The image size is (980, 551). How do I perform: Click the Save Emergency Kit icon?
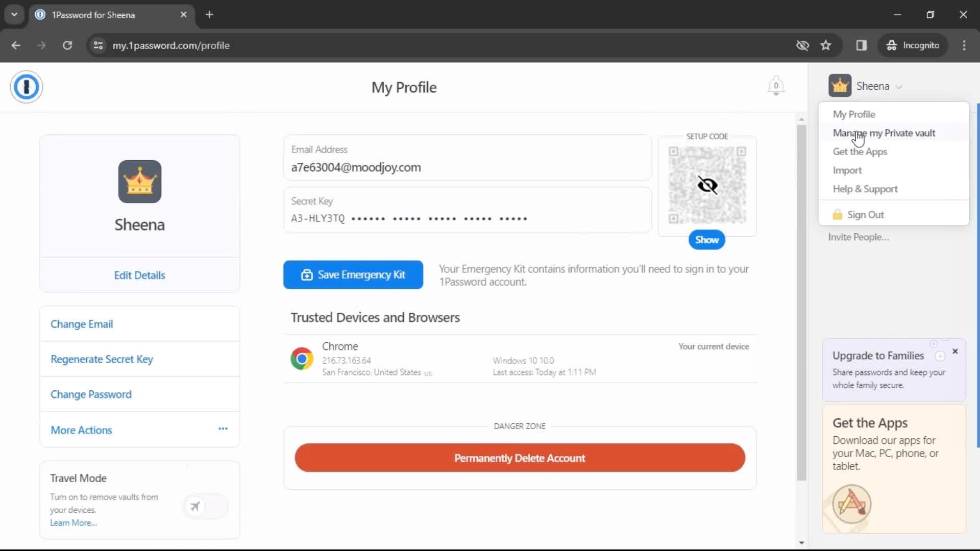point(306,274)
